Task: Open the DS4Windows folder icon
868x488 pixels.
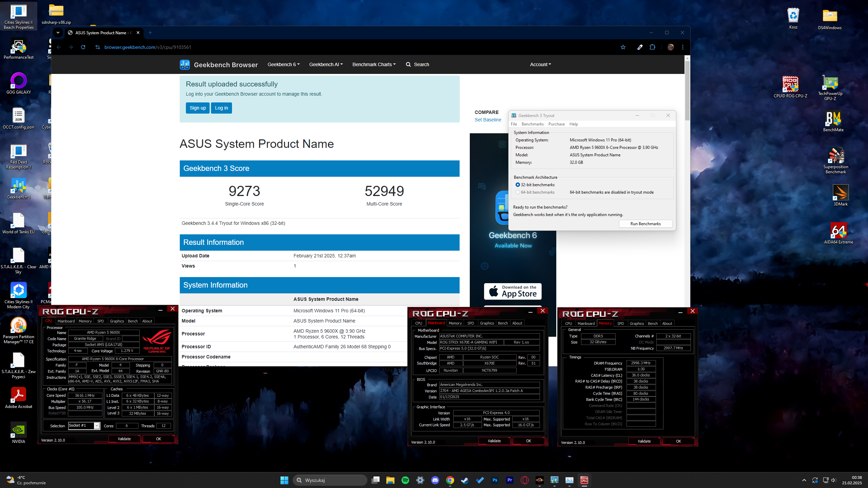Action: pyautogui.click(x=830, y=19)
